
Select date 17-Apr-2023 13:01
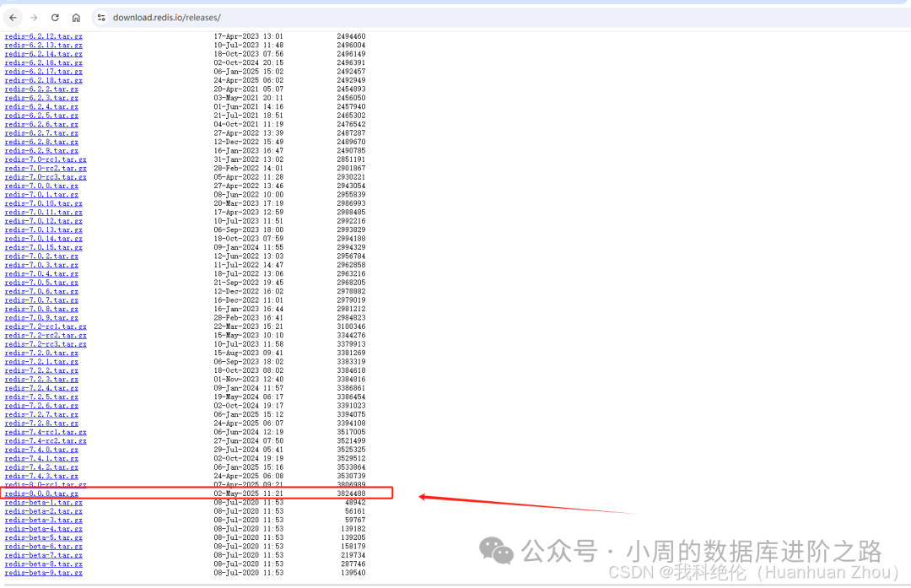tap(249, 36)
